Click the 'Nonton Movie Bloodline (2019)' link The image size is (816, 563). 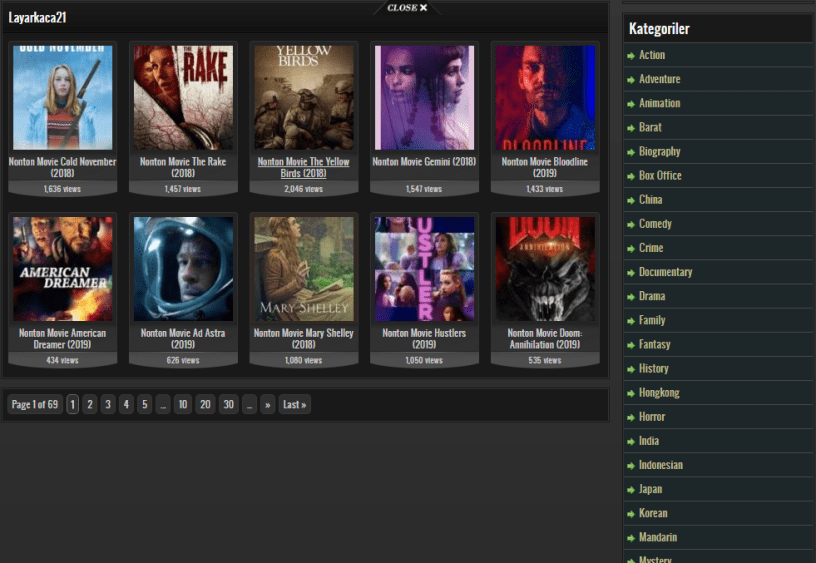(545, 167)
